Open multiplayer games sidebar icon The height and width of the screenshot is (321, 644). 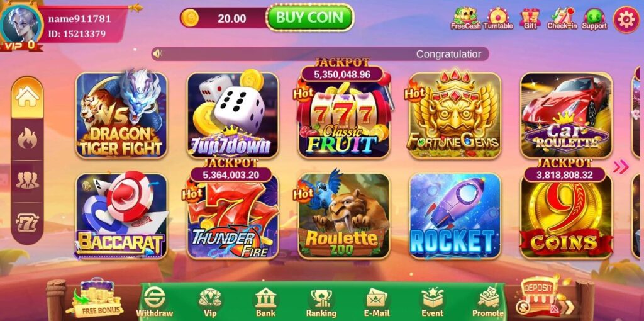click(27, 181)
